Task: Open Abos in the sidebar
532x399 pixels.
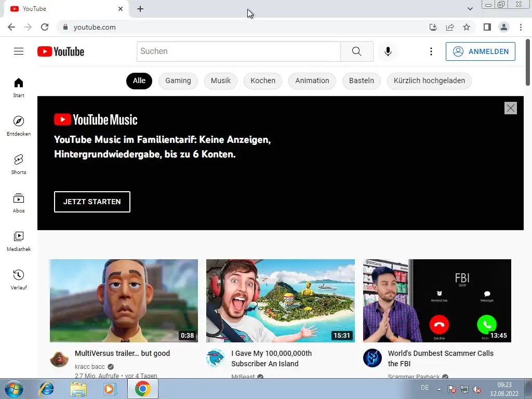Action: pyautogui.click(x=19, y=203)
